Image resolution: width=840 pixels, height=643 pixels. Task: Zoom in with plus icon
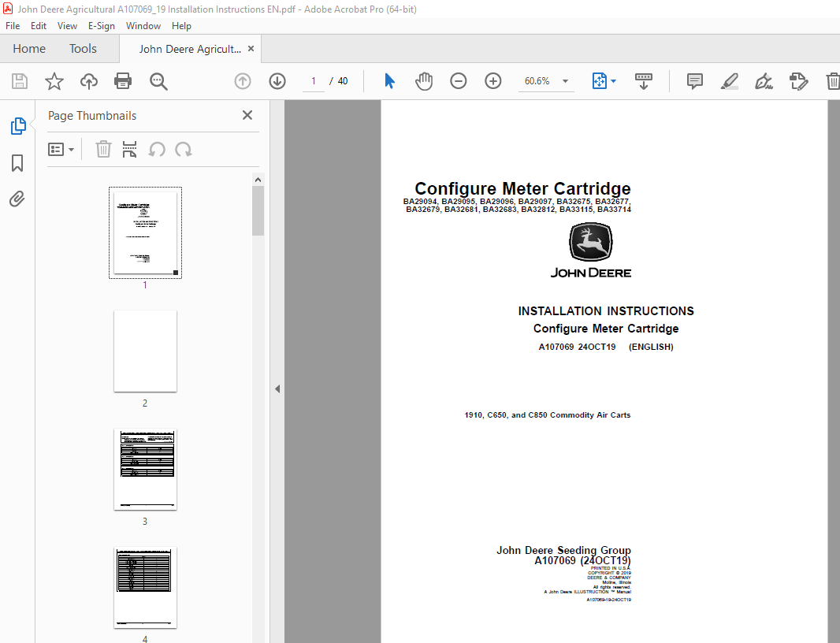click(x=492, y=81)
